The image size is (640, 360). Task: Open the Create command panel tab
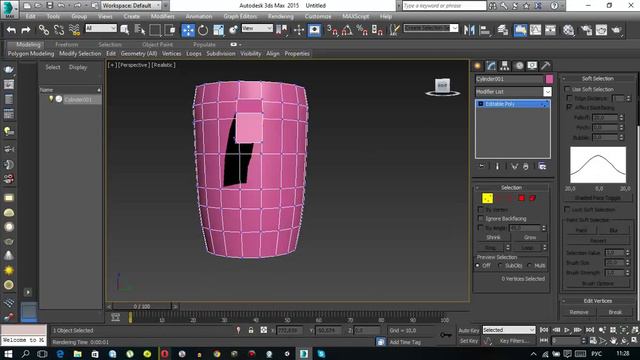tap(478, 66)
